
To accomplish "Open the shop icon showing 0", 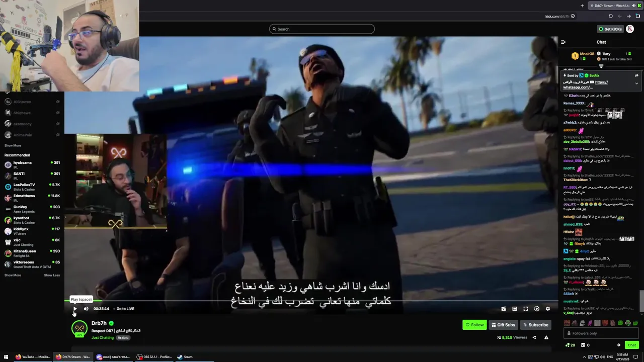I will click(585, 345).
